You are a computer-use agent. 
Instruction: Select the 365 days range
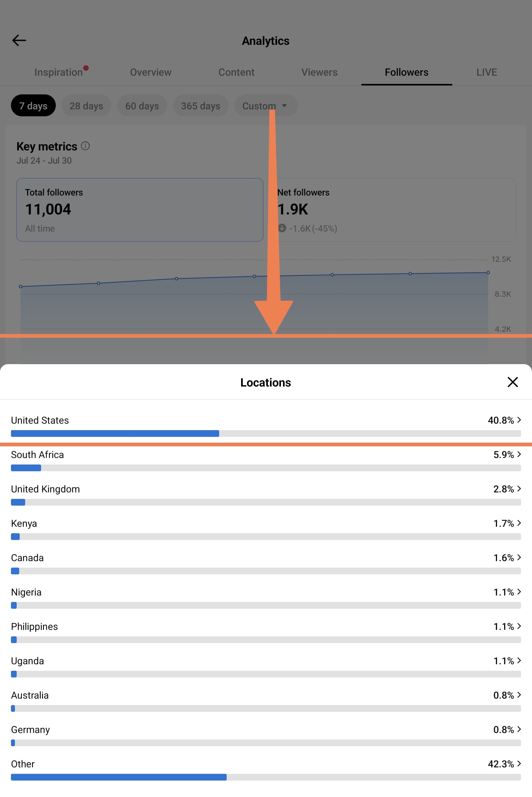click(200, 106)
